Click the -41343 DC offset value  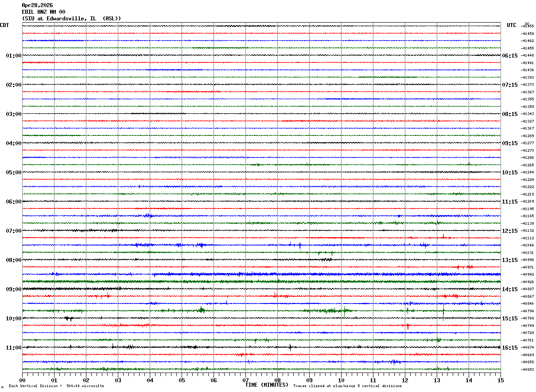[527, 114]
